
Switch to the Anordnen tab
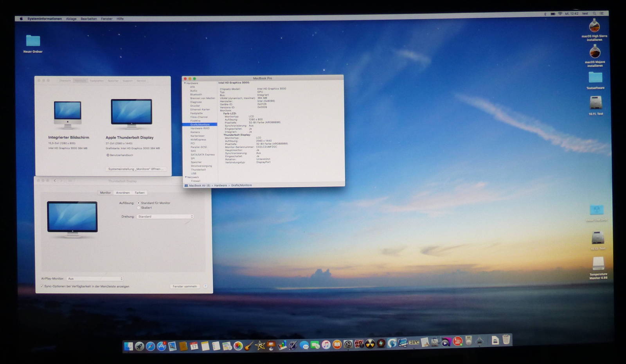123,193
